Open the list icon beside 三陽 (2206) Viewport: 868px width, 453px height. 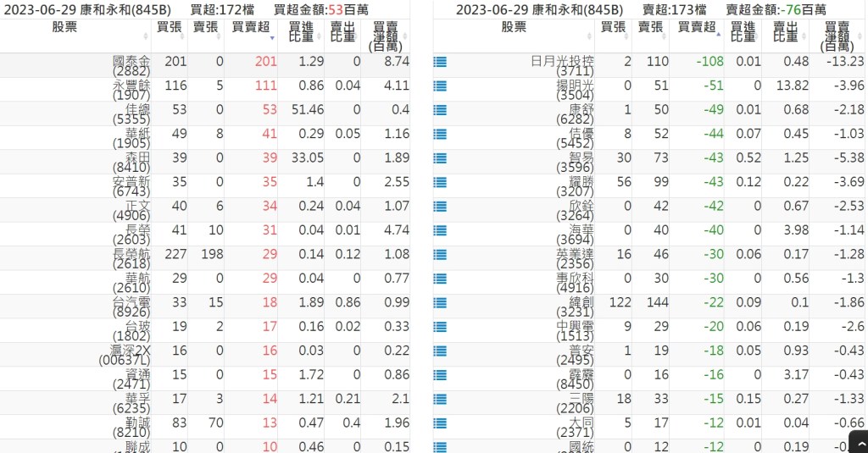click(x=440, y=399)
